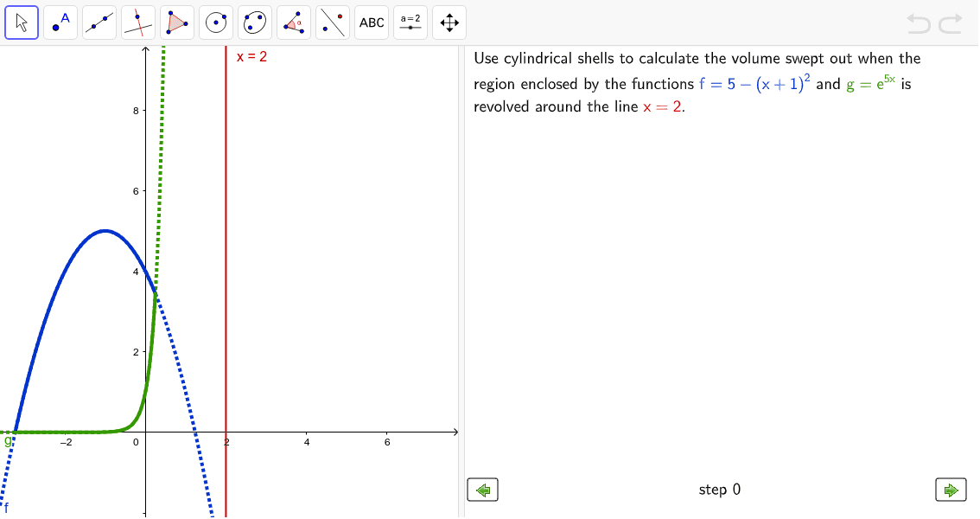Click the previous step arrow button

(x=482, y=490)
